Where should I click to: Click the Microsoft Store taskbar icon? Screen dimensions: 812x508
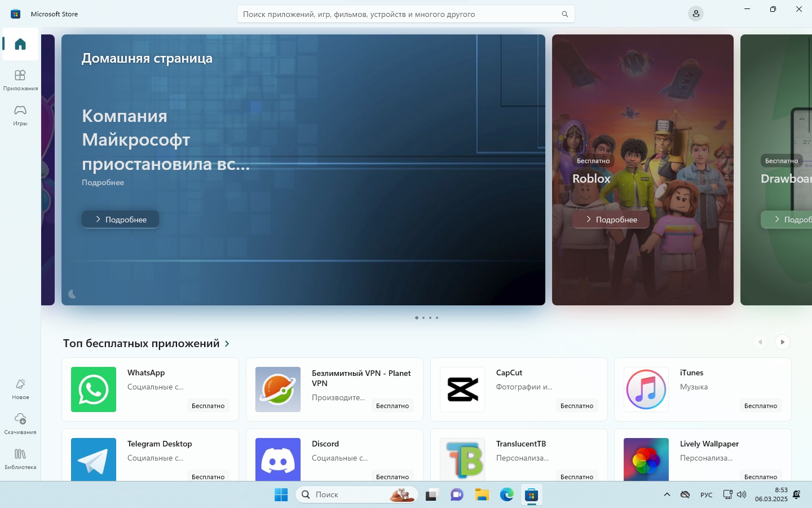point(531,495)
